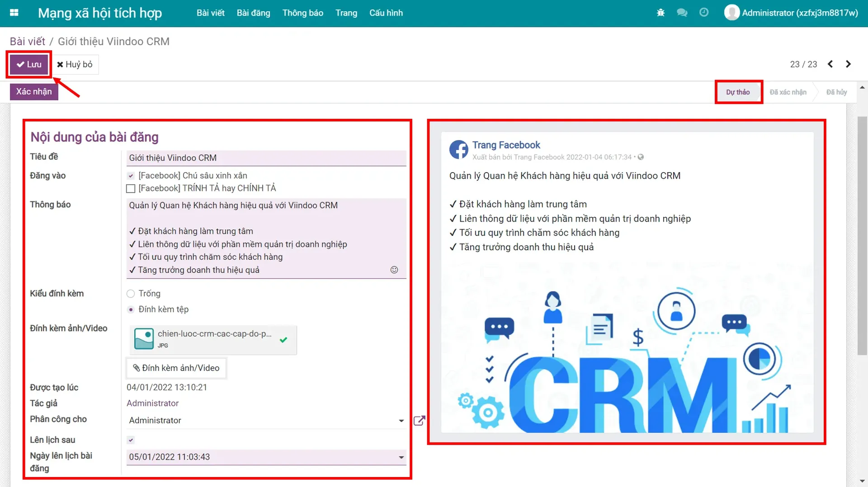Open the Bài viết menu
Screen dimensions: 868x487
(210, 13)
